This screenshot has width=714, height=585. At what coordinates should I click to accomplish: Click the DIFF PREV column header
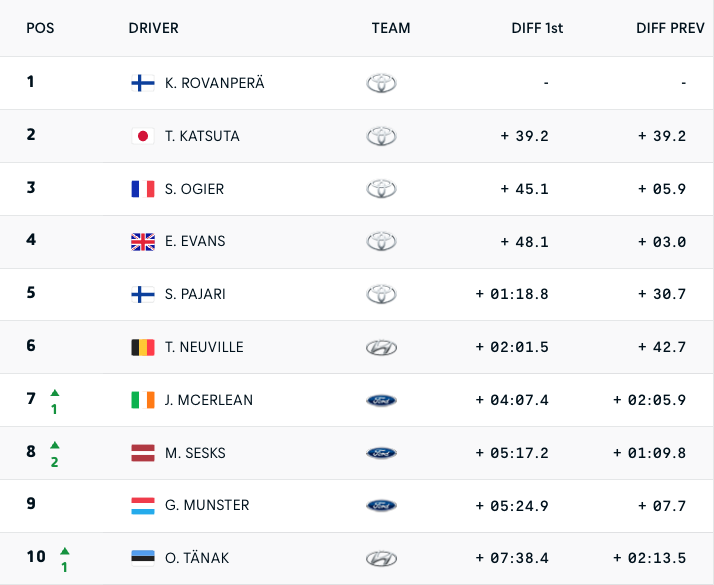coord(670,28)
